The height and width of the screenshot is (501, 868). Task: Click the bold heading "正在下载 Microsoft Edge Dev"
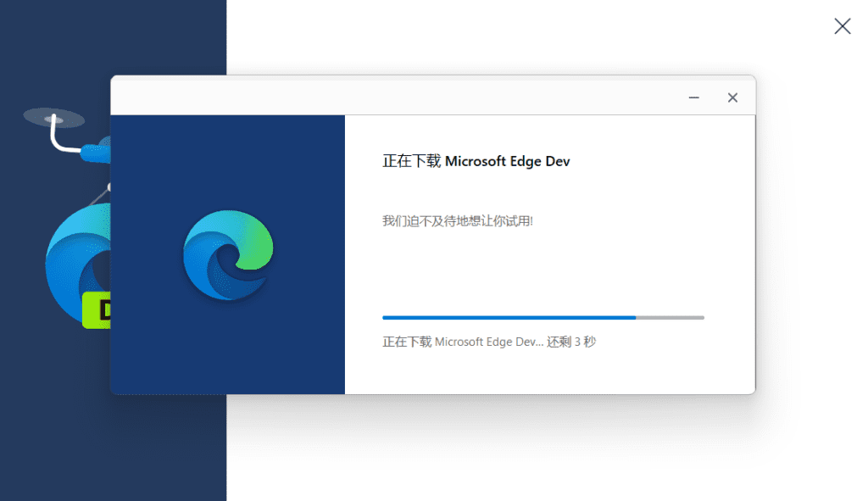pos(476,161)
